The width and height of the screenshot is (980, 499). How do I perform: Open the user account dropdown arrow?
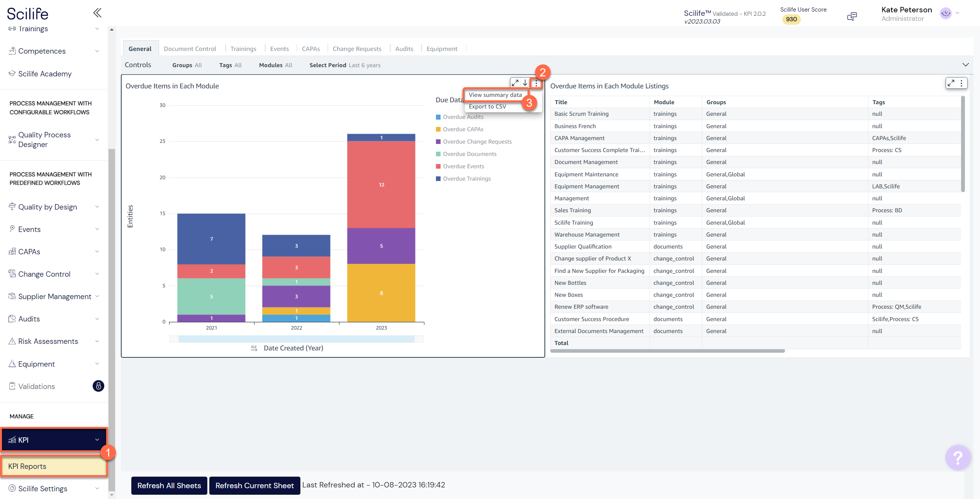(x=958, y=13)
